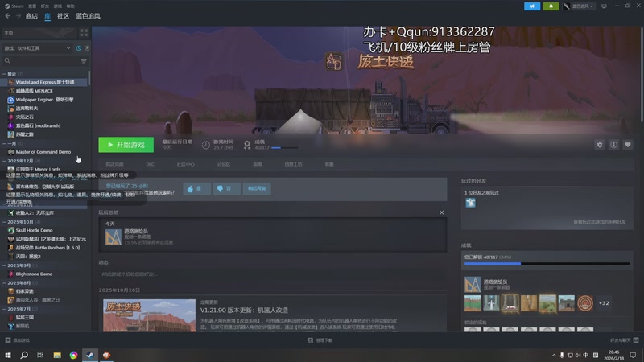Open the Steam announcements megaphone icon
Viewport: 644px width, 362px height.
click(532, 6)
